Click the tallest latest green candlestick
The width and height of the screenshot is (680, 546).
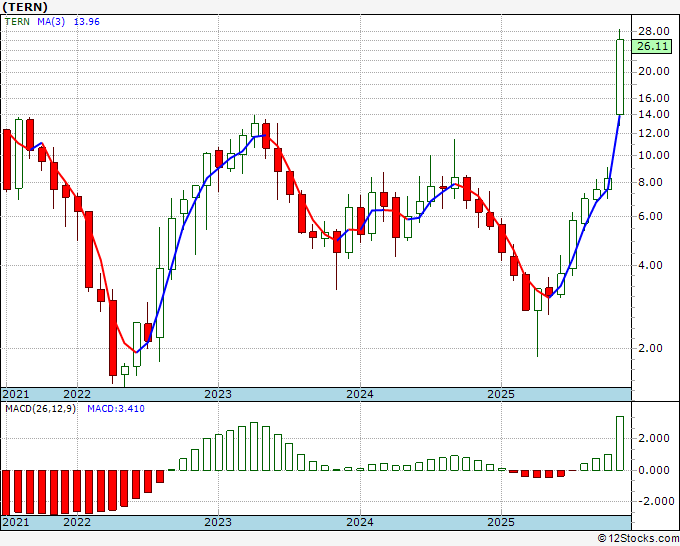point(620,77)
